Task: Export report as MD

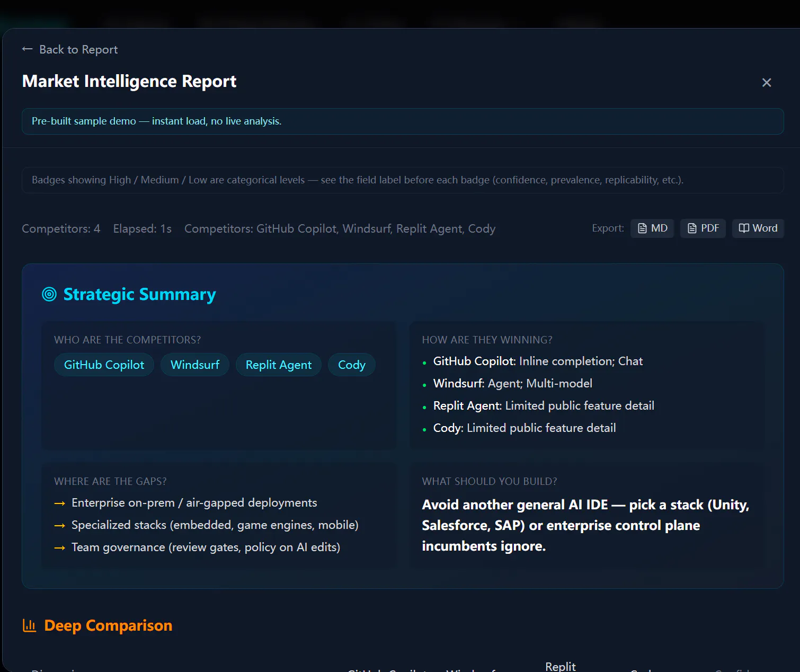Action: pos(652,228)
